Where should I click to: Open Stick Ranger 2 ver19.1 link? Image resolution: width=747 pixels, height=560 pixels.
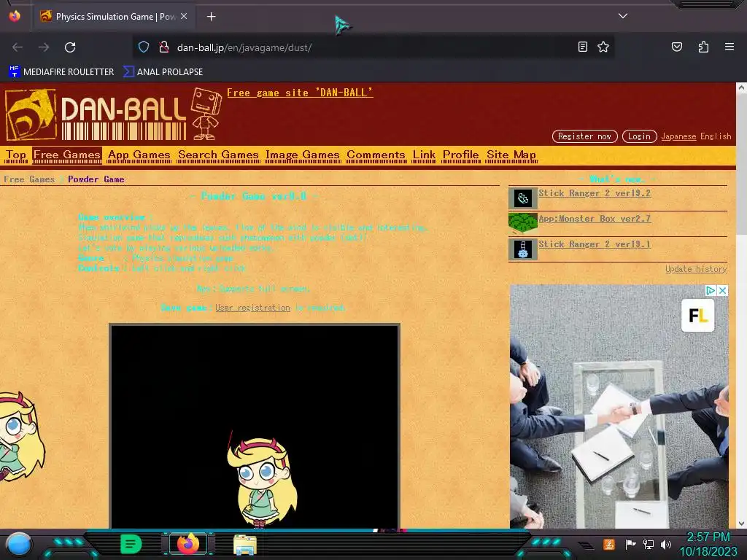tap(595, 244)
